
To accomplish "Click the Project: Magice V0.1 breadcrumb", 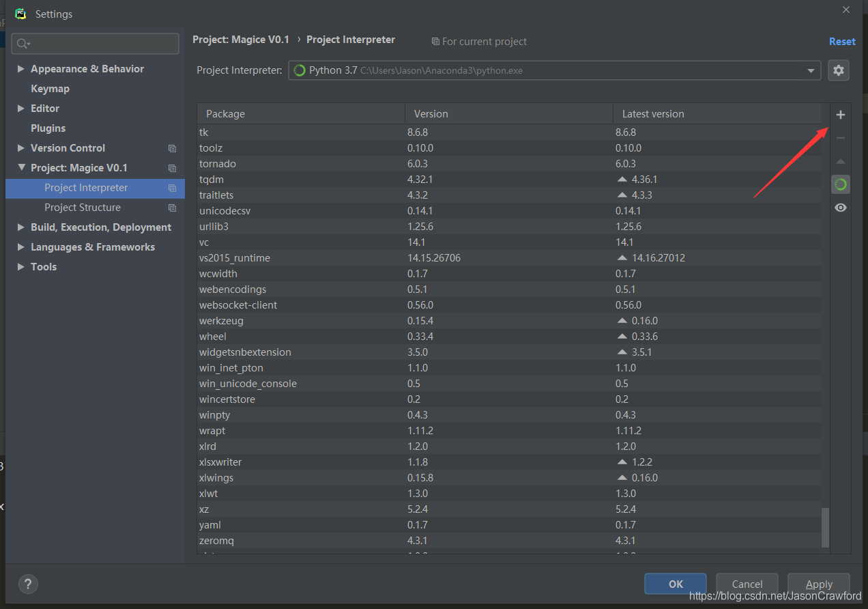I will click(241, 40).
